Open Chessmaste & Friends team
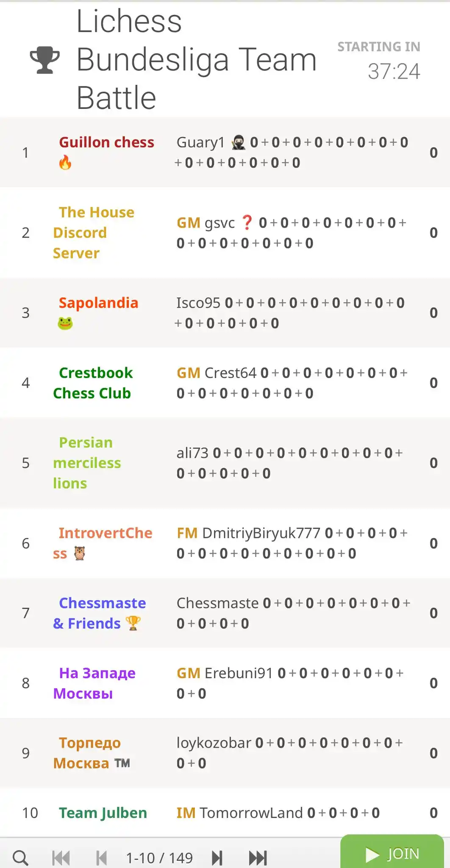The width and height of the screenshot is (450, 868). click(x=100, y=613)
